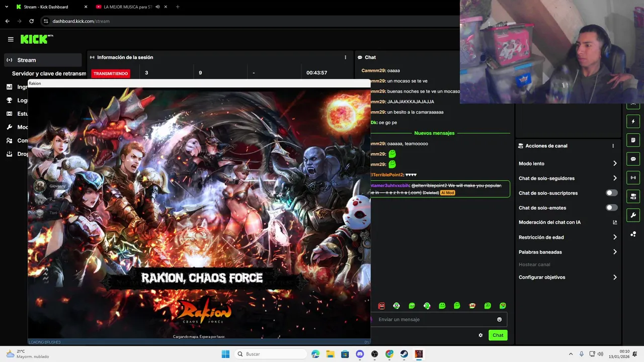Screen dimensions: 644x362
Task: Open Moderación del chat con IA link
Action: click(x=568, y=222)
